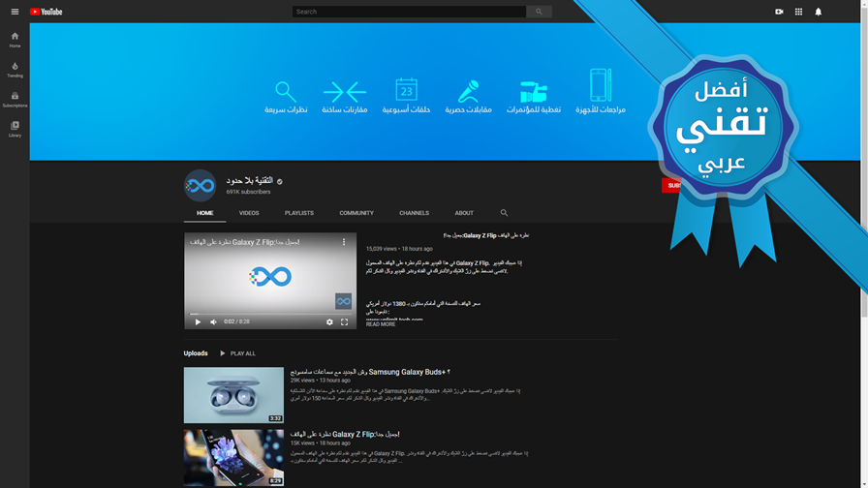
Task: Open the Galaxy Z Flip title in uploads list
Action: (x=345, y=435)
